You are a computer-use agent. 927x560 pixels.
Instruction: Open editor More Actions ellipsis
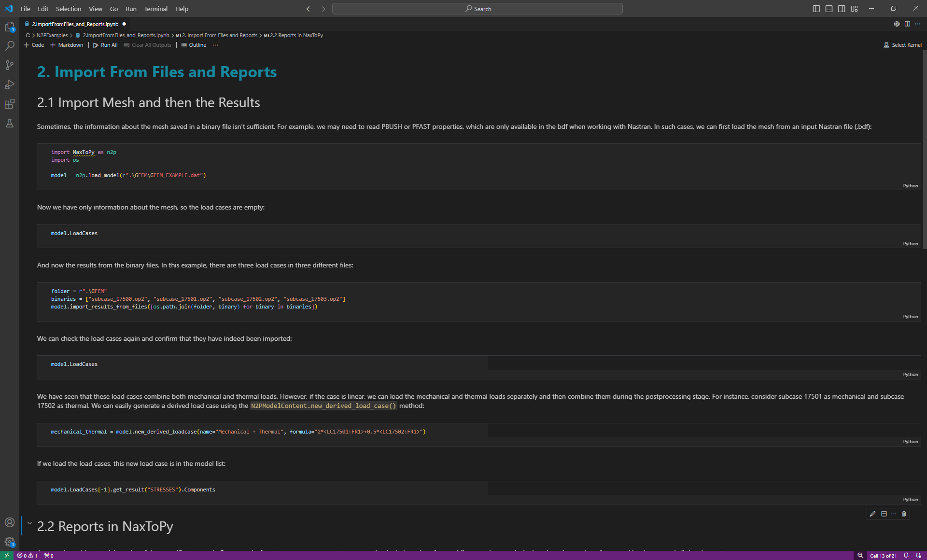[918, 24]
